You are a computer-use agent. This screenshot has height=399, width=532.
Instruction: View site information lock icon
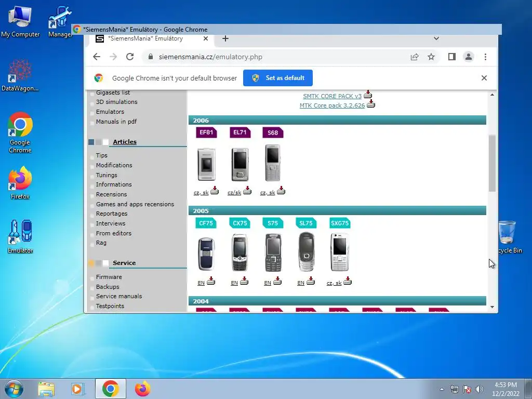(151, 57)
